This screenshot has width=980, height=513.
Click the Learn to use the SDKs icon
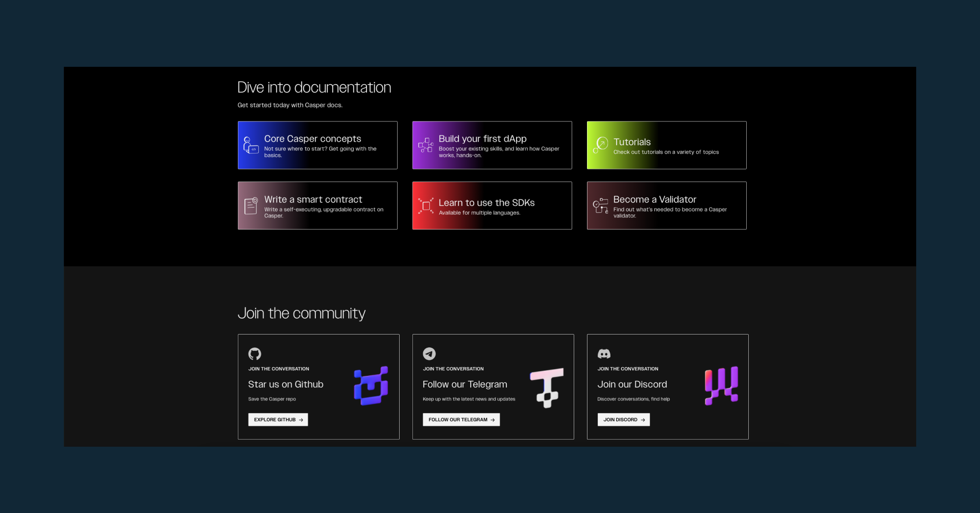425,206
